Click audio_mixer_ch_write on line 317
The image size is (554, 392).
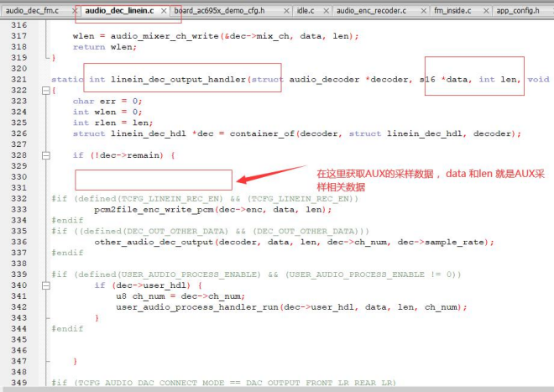click(x=165, y=36)
